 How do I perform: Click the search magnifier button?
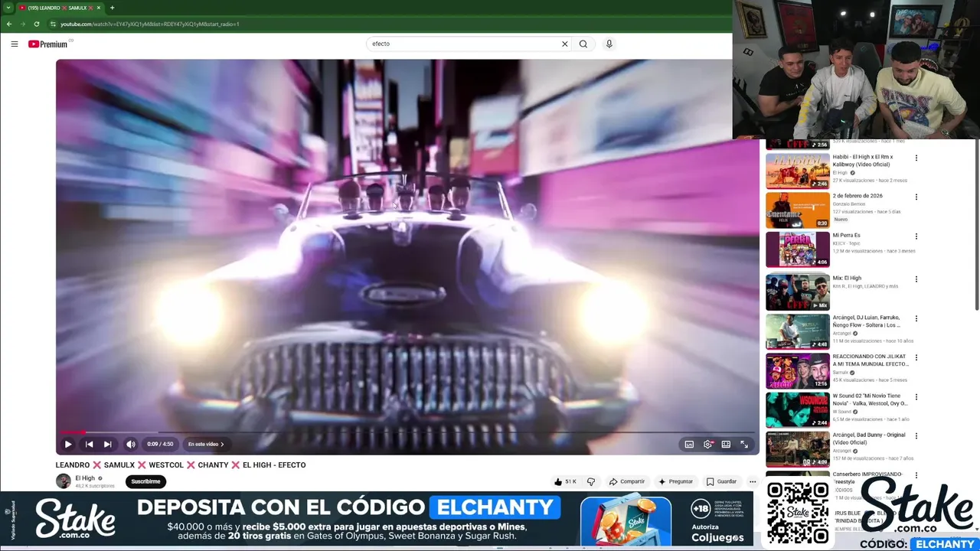(x=583, y=44)
